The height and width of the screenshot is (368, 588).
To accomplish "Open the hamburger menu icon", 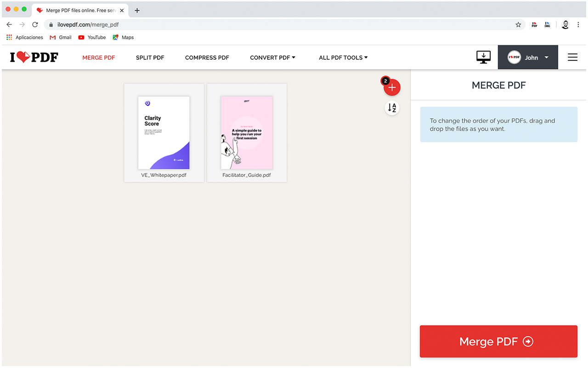I will (572, 57).
